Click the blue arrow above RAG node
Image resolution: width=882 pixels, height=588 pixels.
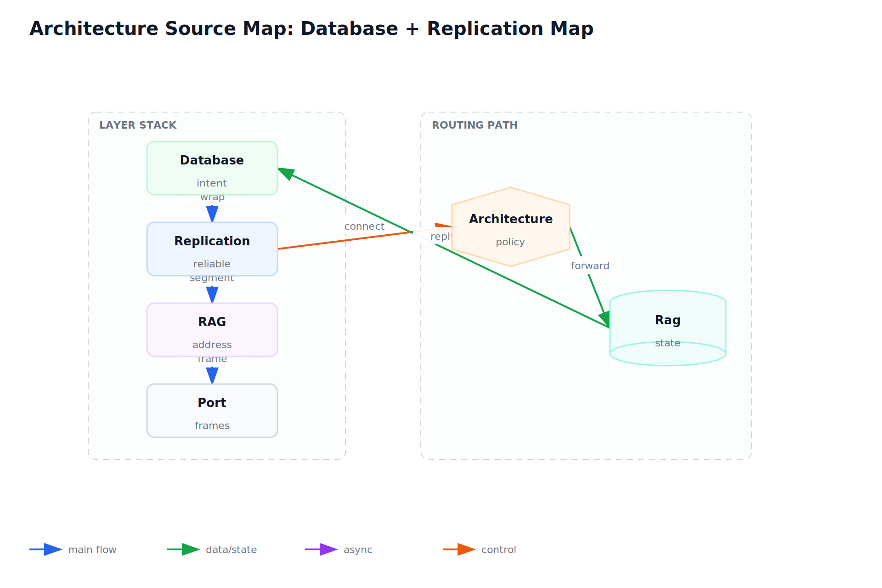212,294
